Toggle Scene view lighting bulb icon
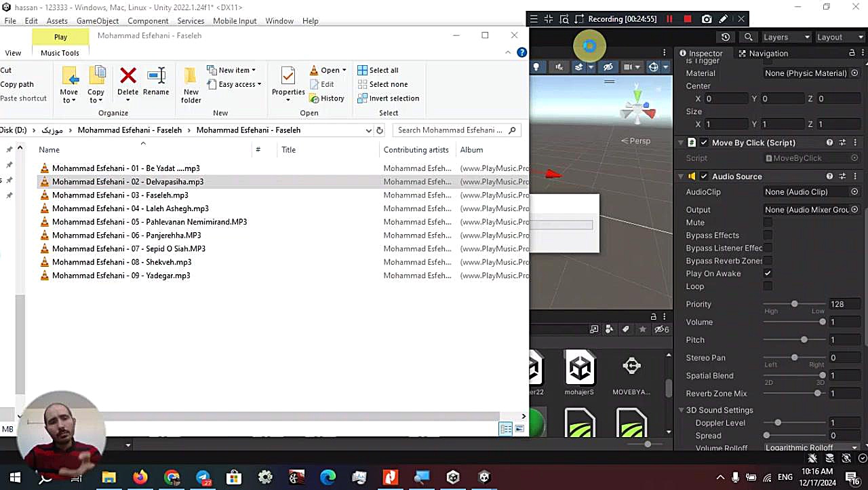Viewport: 868px width, 490px height. (x=536, y=67)
